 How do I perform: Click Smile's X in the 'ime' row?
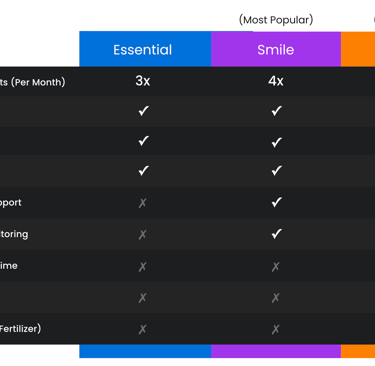click(275, 267)
